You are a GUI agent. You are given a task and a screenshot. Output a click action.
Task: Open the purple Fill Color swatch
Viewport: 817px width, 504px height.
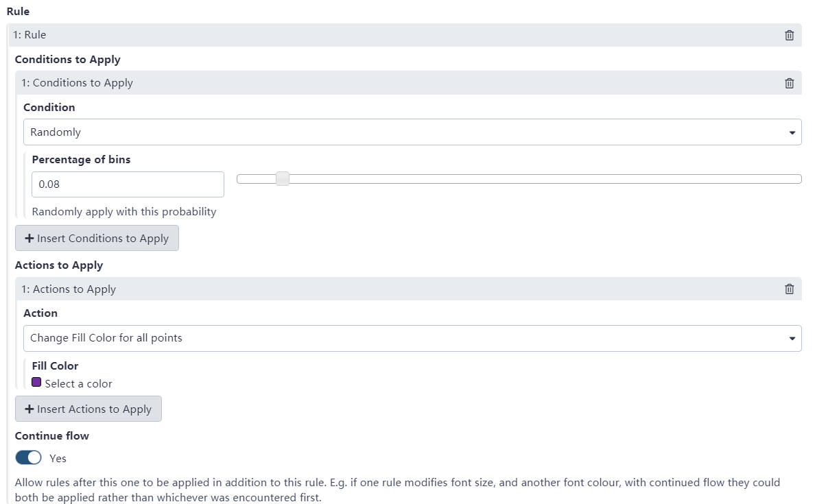[x=36, y=382]
